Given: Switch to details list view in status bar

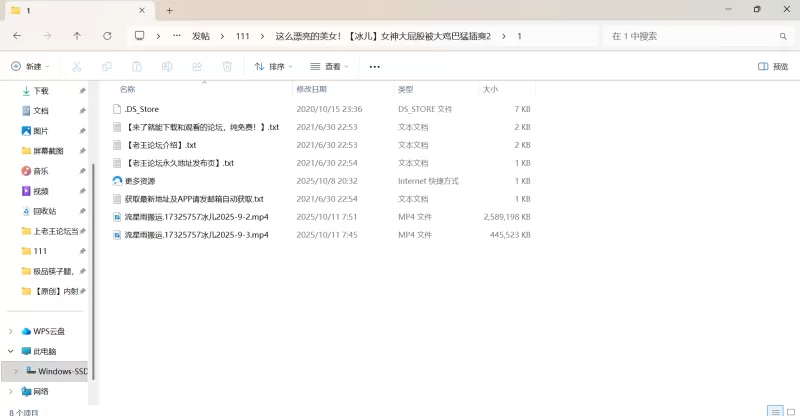Looking at the screenshot, I should [773, 410].
